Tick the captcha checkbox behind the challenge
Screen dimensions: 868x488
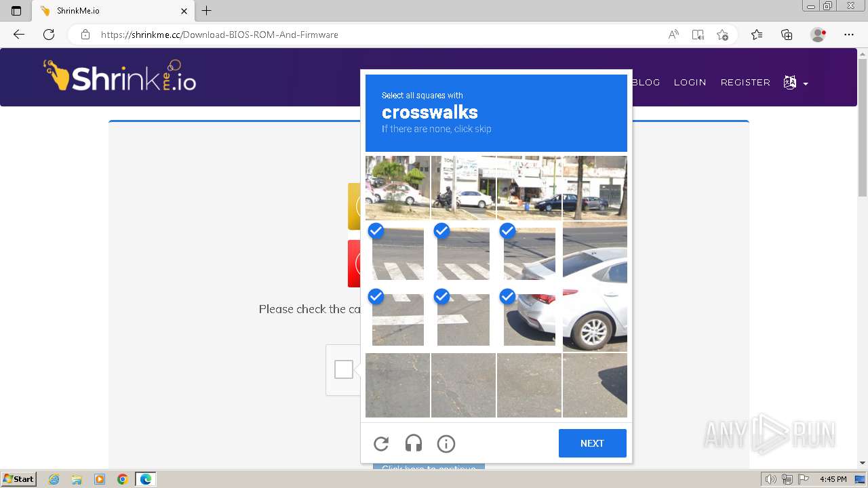pyautogui.click(x=344, y=369)
